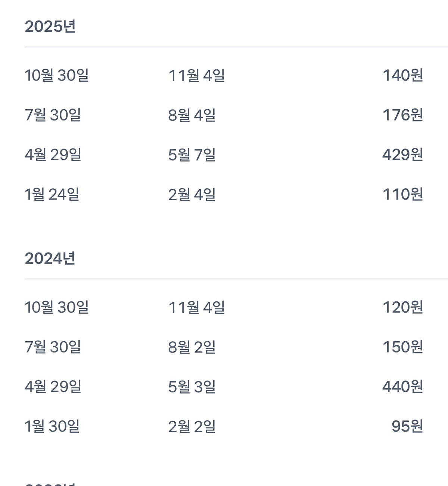
Task: Tap the 140원 dividend amount
Action: coord(403,75)
